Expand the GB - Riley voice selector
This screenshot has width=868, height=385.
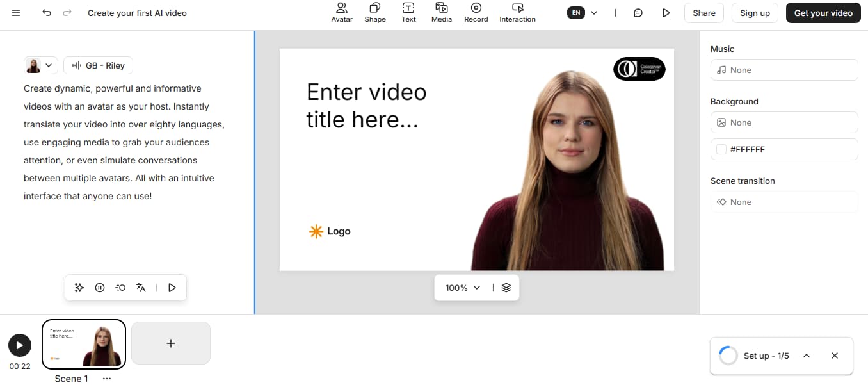point(98,65)
